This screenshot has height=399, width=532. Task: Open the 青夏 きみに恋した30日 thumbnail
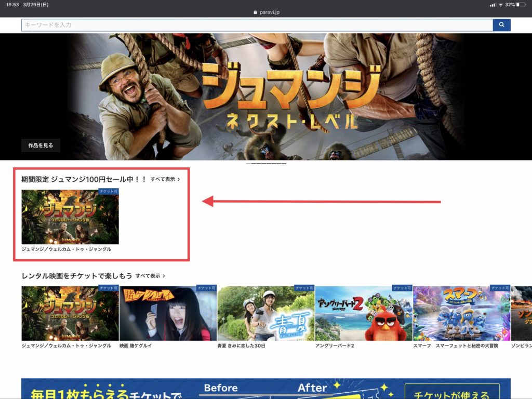pos(266,313)
